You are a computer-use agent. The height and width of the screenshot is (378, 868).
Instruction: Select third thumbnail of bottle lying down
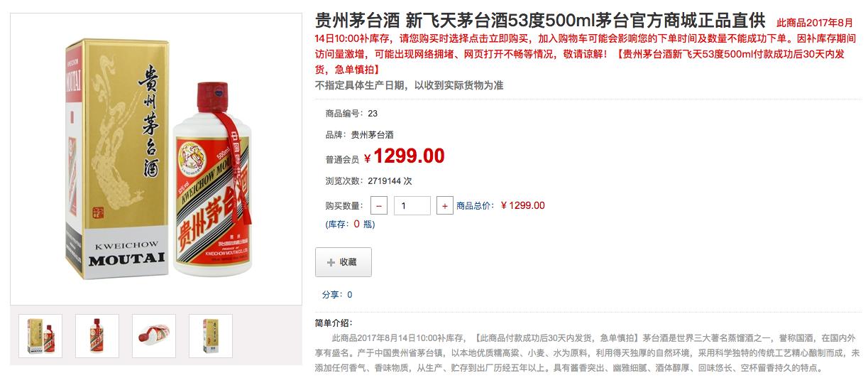(153, 336)
